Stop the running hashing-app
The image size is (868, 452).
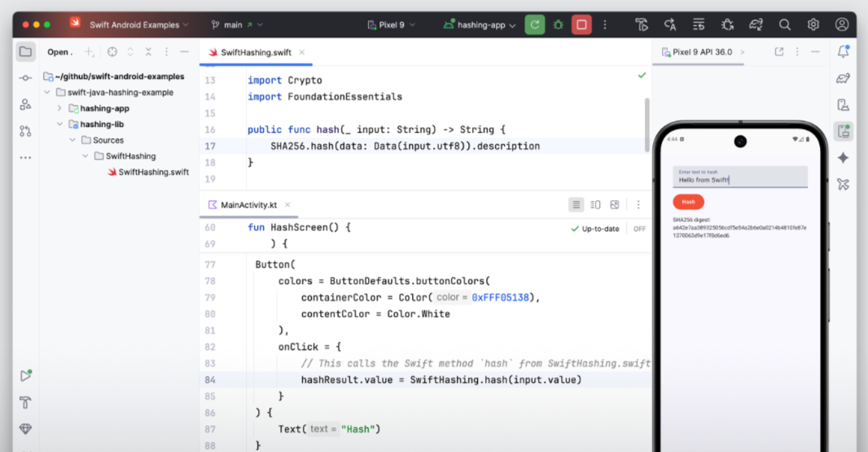581,24
